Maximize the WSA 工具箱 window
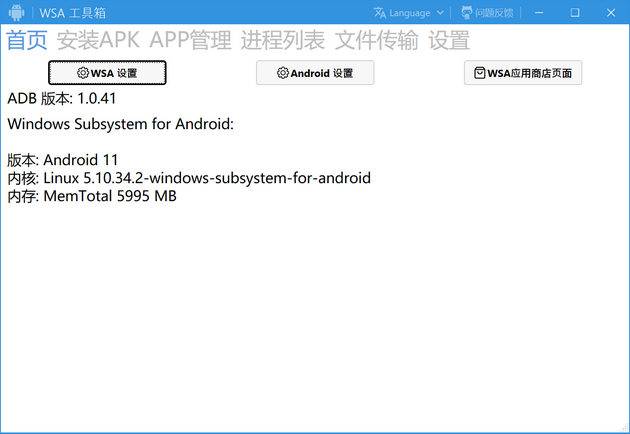Screen dimensions: 630x434 click(575, 13)
